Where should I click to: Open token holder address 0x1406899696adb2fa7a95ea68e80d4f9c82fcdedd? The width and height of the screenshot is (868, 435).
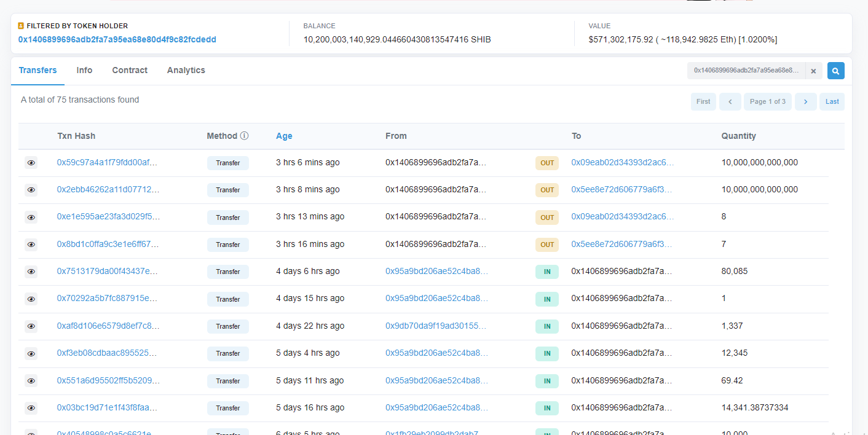click(x=117, y=39)
